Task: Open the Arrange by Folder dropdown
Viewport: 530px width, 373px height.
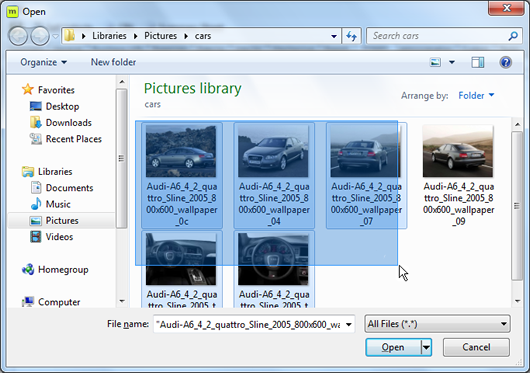Action: 476,96
